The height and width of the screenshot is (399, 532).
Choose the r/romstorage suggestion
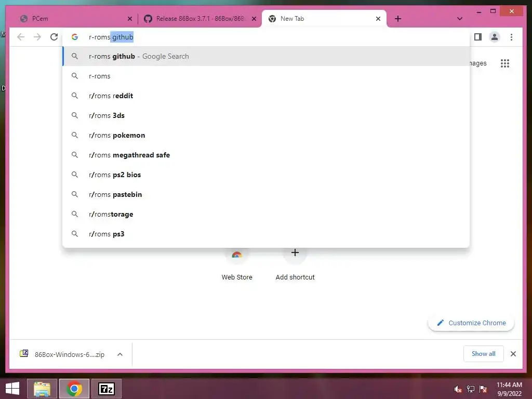tap(266, 214)
